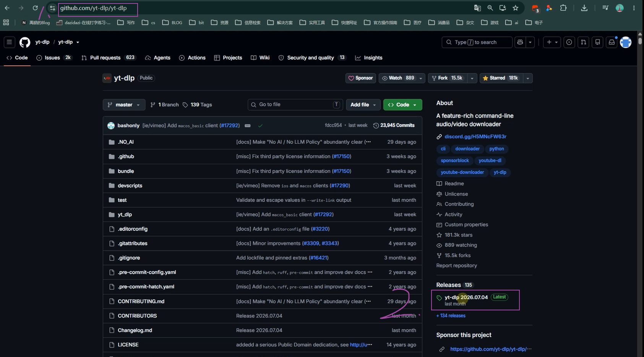Focus the Type / to search box

477,42
